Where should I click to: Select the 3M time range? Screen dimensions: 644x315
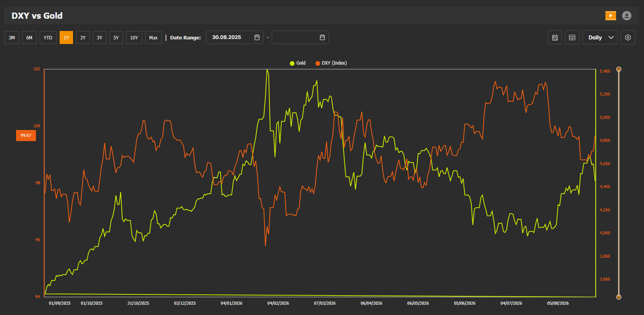pyautogui.click(x=12, y=37)
